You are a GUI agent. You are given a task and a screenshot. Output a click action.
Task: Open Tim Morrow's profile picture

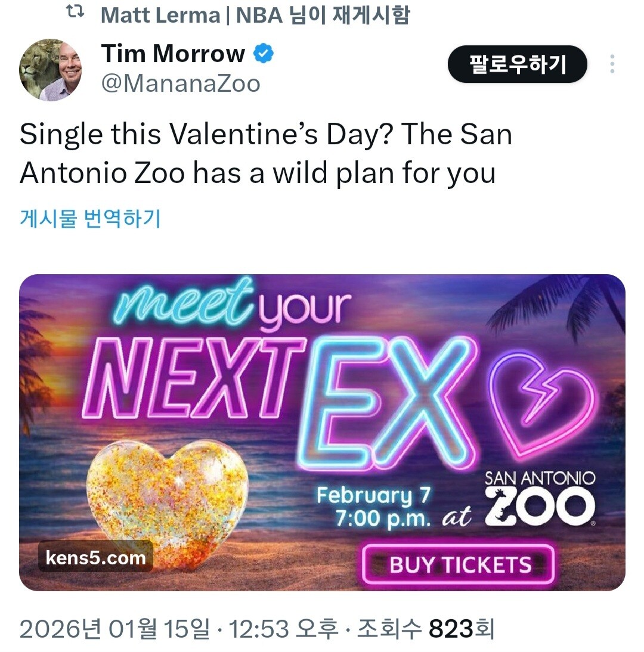pos(50,70)
